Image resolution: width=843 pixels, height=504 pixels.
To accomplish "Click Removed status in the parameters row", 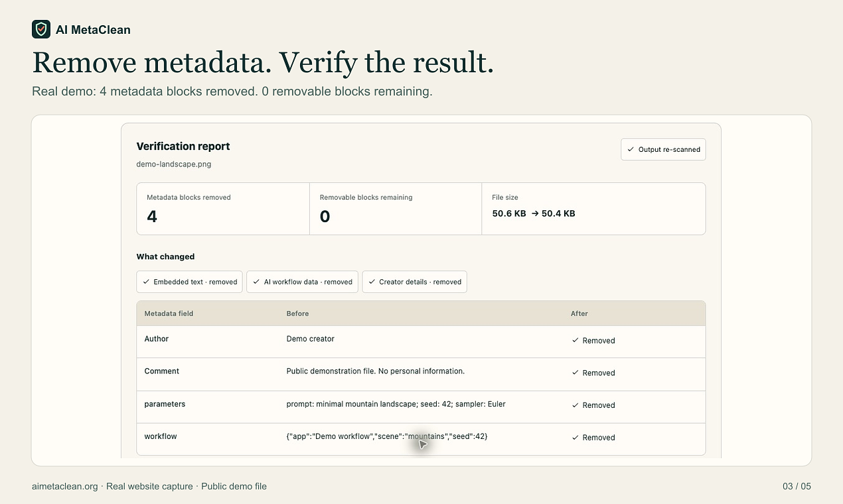I will [x=599, y=405].
